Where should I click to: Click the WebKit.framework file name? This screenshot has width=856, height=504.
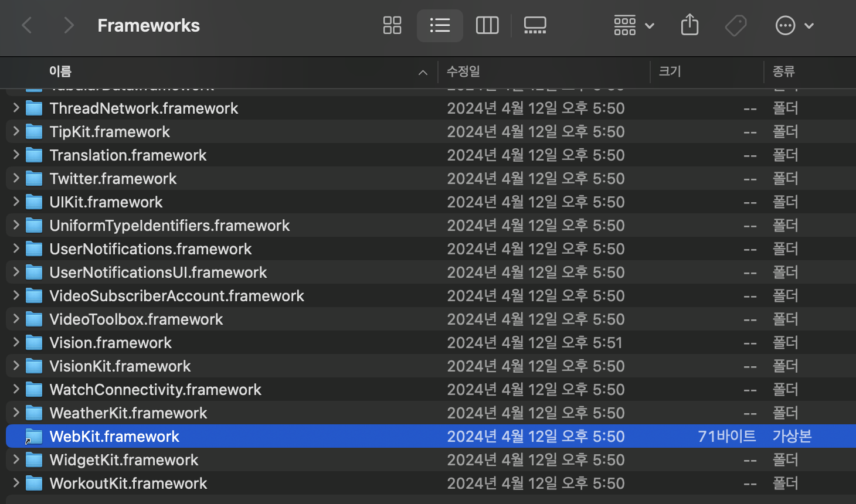coord(114,437)
